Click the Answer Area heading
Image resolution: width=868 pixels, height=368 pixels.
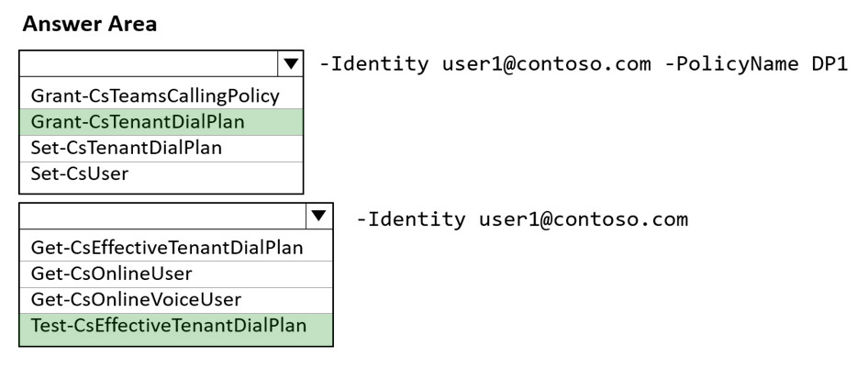coord(90,24)
